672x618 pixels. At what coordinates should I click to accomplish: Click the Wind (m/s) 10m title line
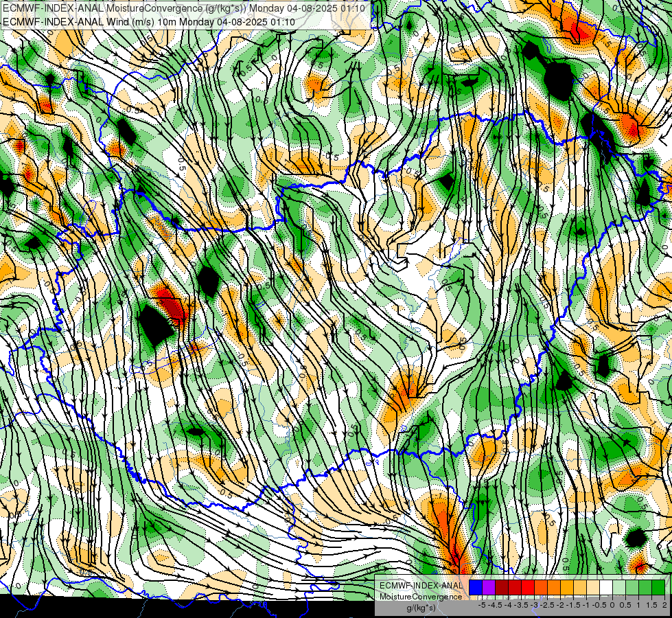click(149, 21)
